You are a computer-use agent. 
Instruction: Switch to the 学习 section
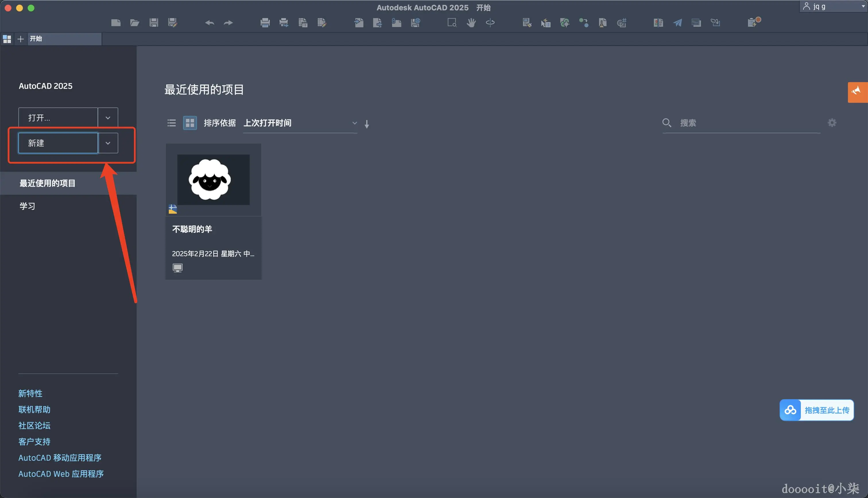27,206
